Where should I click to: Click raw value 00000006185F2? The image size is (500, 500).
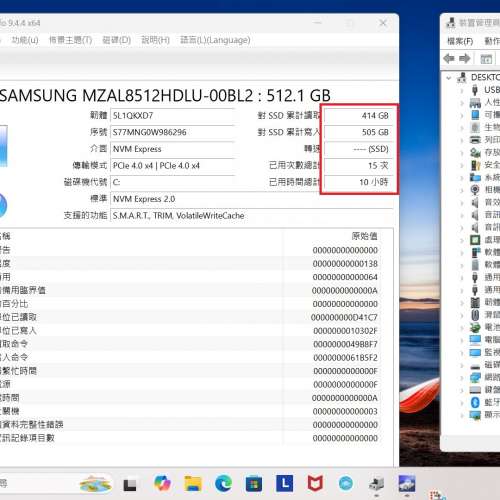(345, 358)
